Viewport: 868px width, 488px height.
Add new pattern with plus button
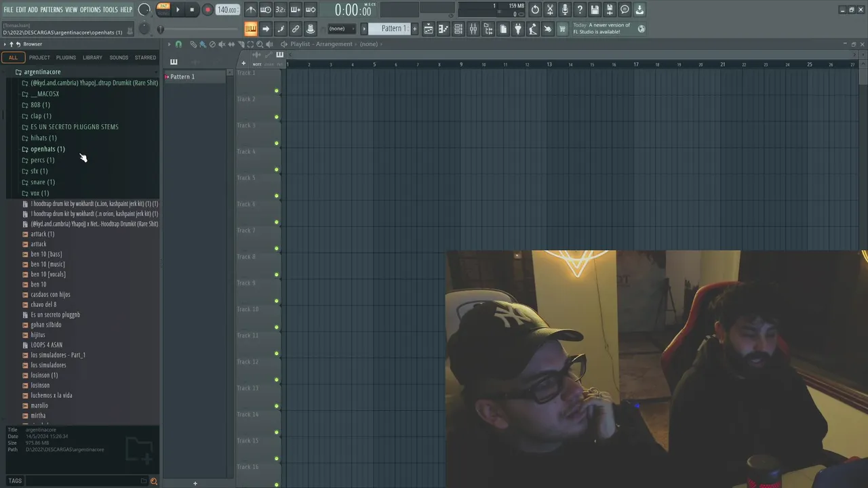click(x=415, y=28)
